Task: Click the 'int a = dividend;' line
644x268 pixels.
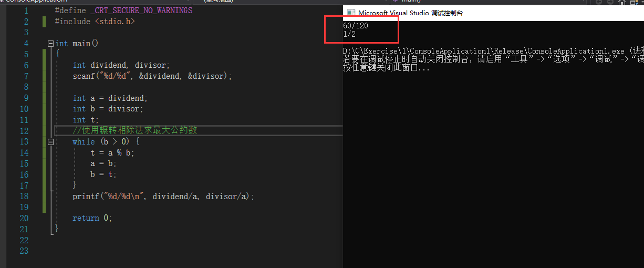Action: click(x=110, y=98)
